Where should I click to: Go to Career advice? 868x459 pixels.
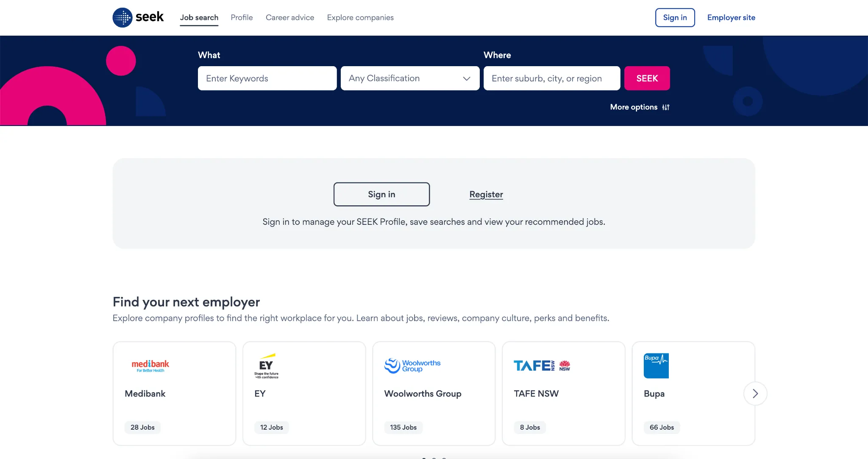[290, 17]
